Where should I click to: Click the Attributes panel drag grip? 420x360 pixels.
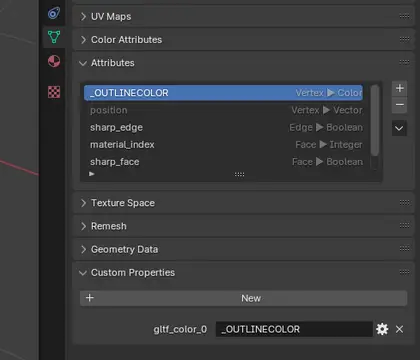pos(404,62)
